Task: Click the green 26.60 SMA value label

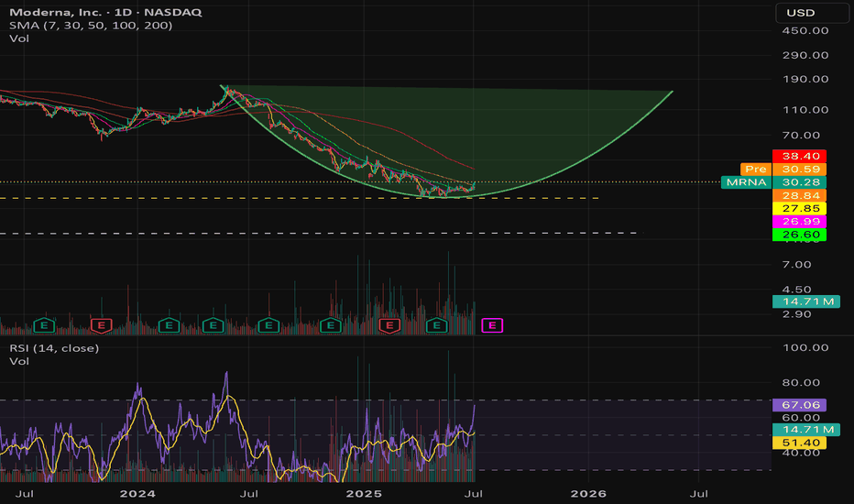Action: pos(800,235)
